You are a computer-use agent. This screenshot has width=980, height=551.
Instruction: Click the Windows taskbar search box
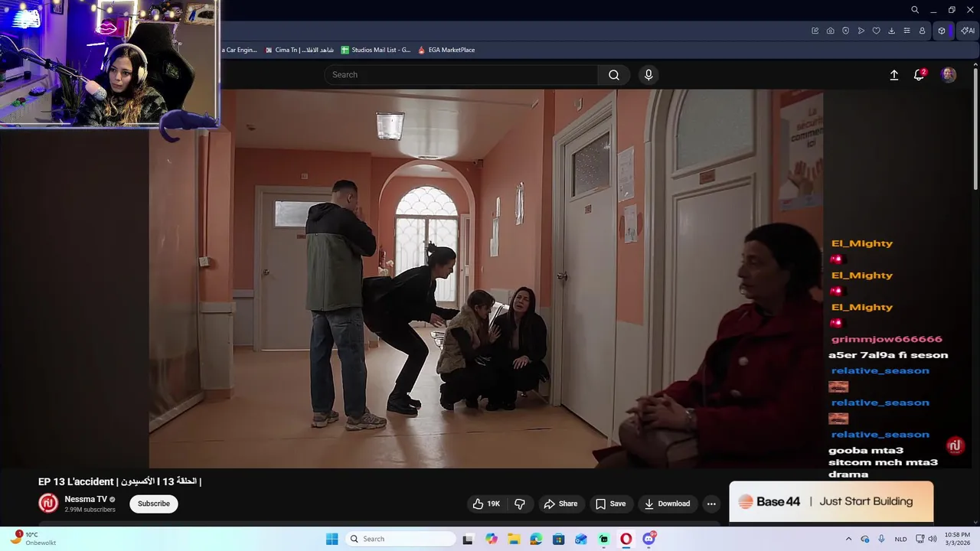[x=400, y=539]
